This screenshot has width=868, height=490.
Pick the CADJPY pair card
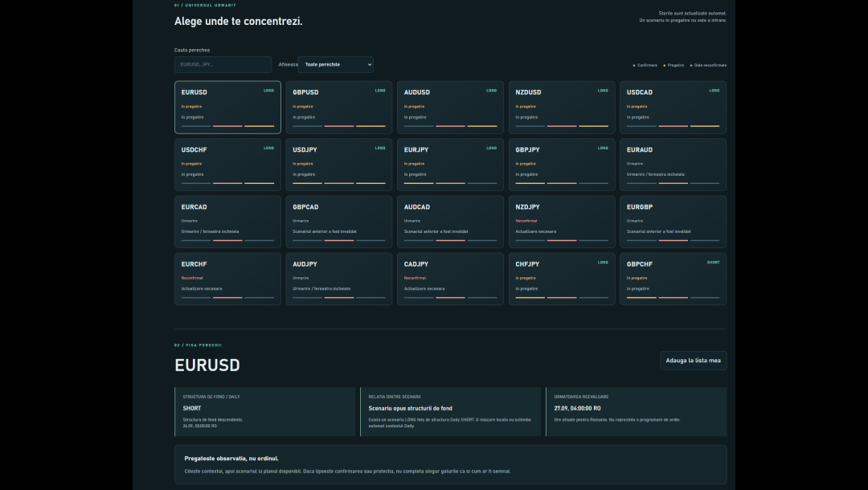click(450, 279)
